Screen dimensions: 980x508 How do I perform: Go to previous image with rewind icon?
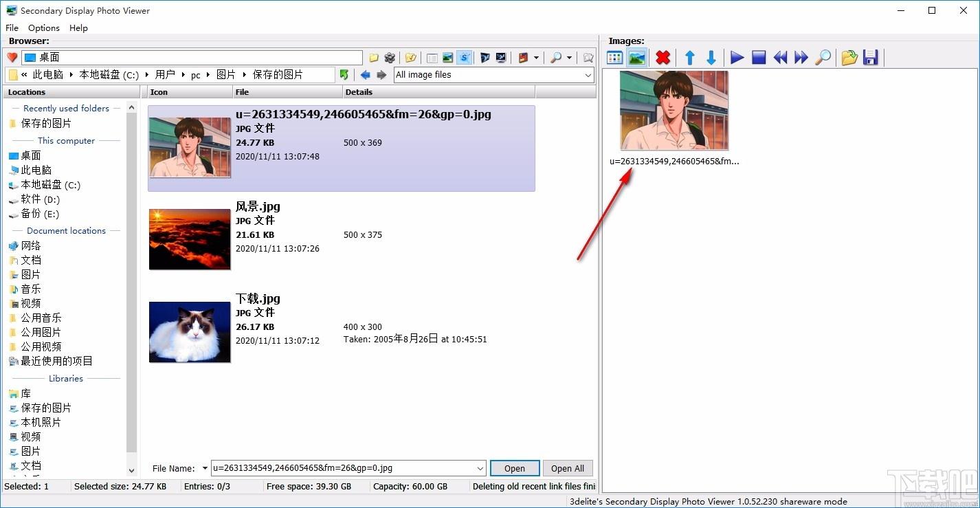tap(780, 58)
